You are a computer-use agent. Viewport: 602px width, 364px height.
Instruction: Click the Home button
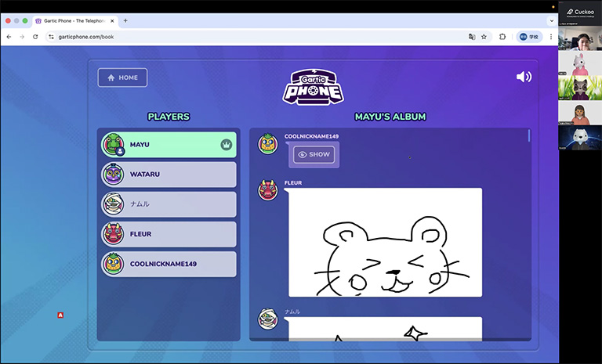click(x=122, y=77)
